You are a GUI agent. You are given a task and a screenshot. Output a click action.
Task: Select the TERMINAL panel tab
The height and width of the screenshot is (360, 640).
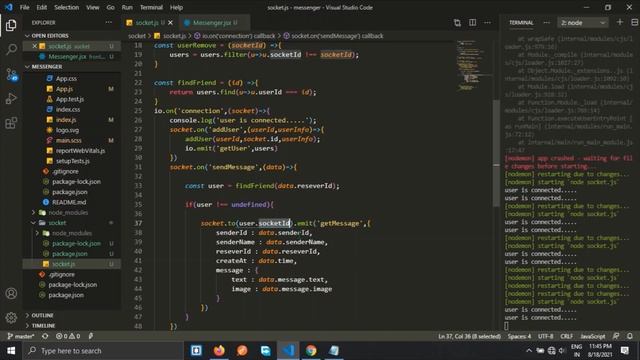click(x=521, y=23)
